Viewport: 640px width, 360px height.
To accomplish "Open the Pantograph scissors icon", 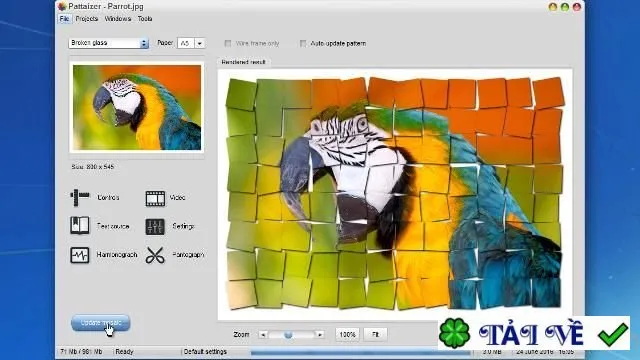I will tap(155, 256).
